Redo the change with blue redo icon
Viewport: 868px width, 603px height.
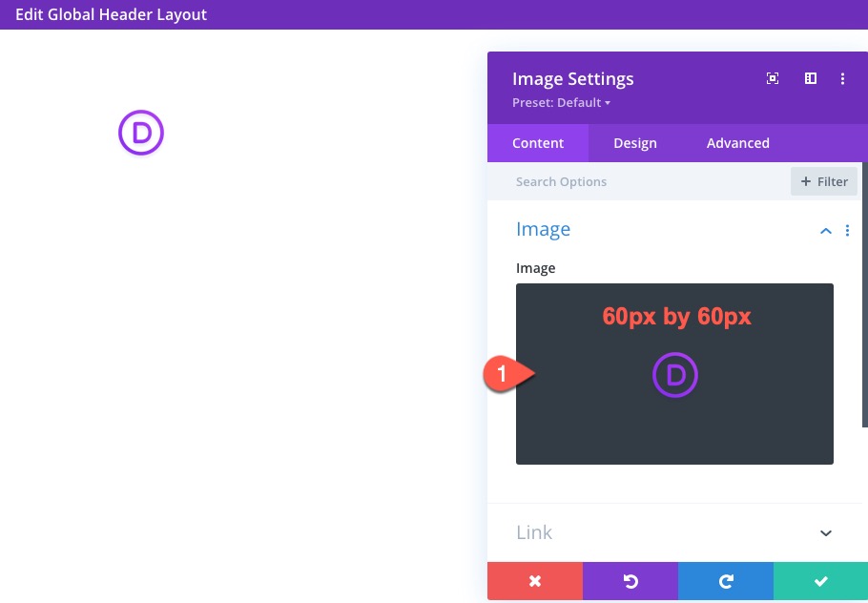tap(726, 581)
